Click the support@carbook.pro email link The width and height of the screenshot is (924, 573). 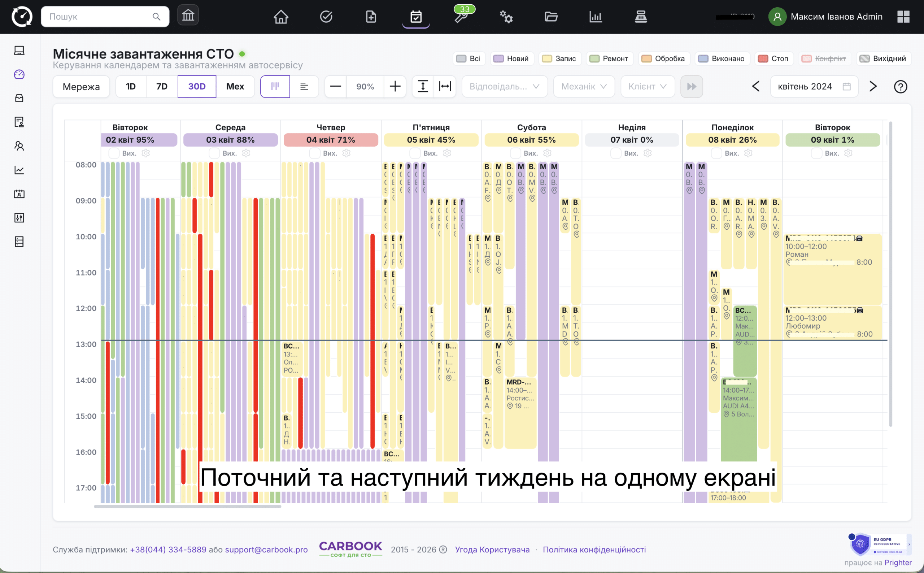266,550
